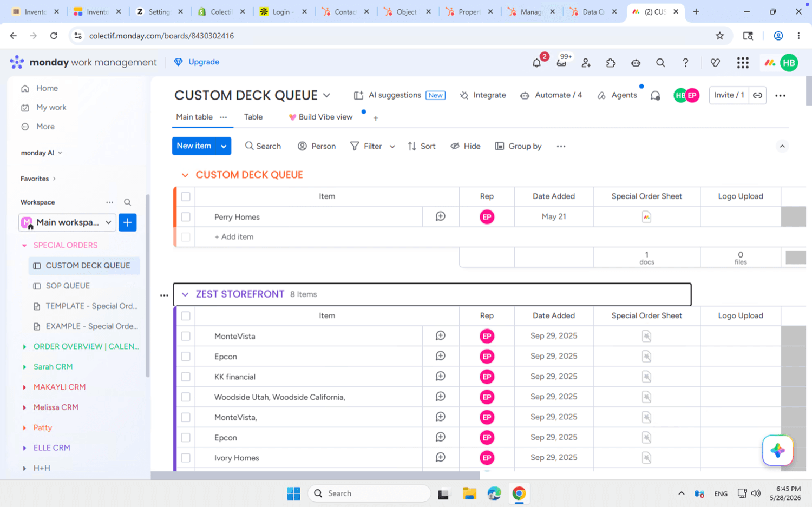Open the Filter dropdown arrow
The image size is (812, 507).
click(x=392, y=147)
